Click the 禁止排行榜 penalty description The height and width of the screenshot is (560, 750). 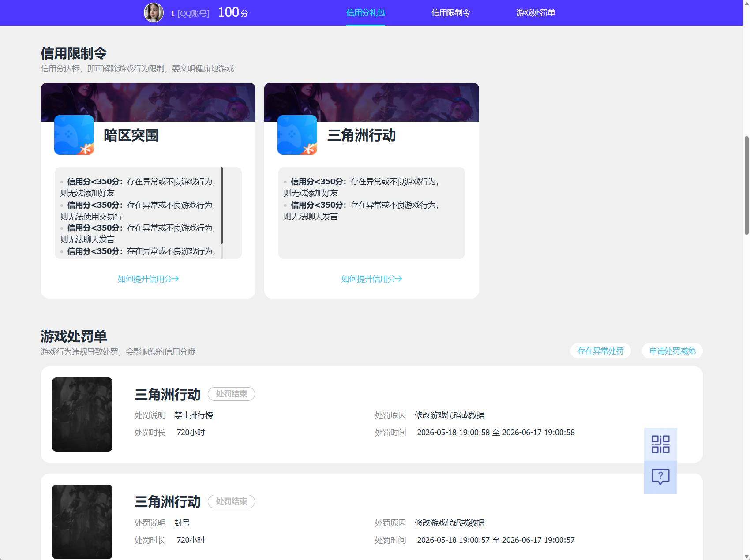pos(194,415)
